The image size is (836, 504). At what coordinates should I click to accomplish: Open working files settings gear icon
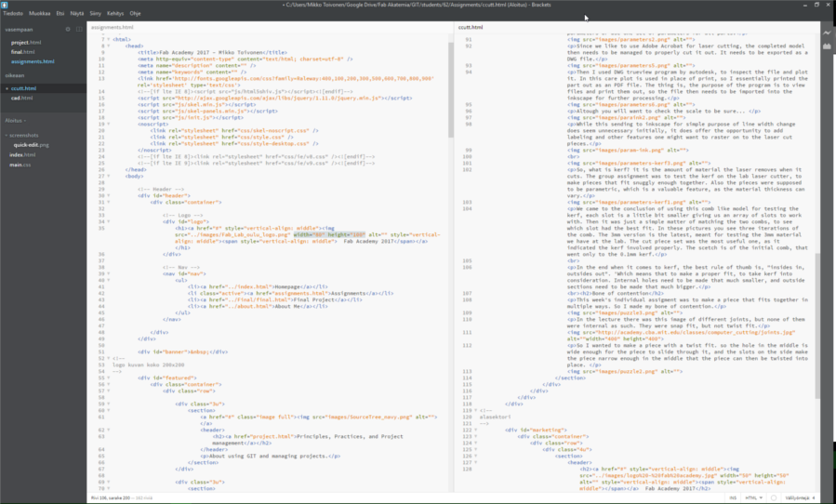pyautogui.click(x=68, y=30)
